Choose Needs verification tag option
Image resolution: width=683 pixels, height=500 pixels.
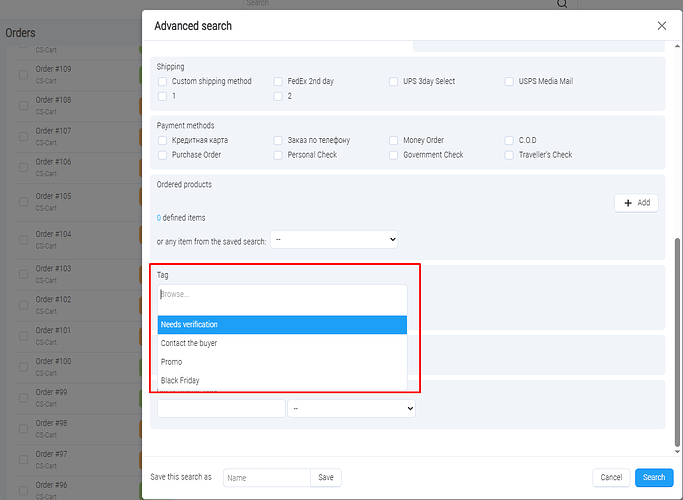pyautogui.click(x=282, y=324)
